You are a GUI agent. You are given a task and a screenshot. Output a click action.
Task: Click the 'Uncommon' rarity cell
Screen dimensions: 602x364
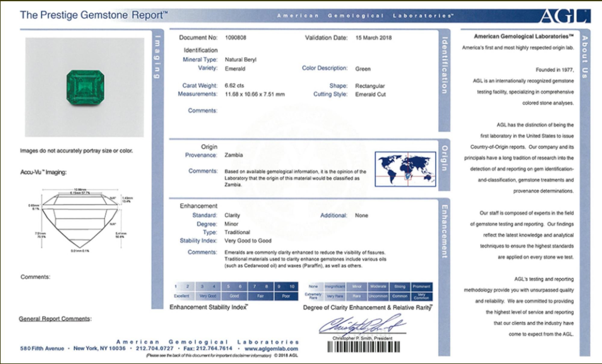(378, 296)
